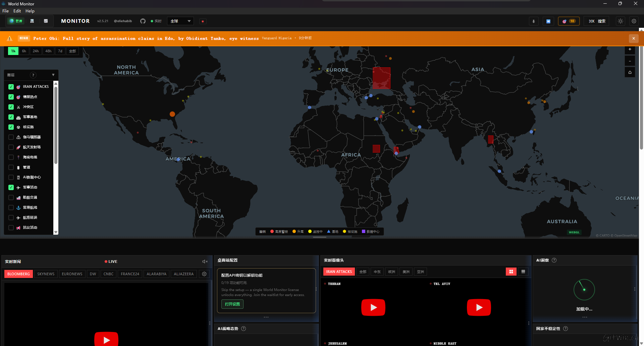Toggle light theme with the sun icon
The height and width of the screenshot is (346, 644).
point(621,21)
